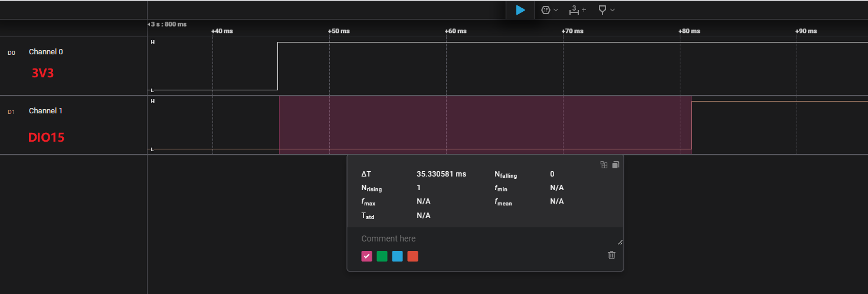The height and width of the screenshot is (294, 868).
Task: Click the +40 ms ruler marker
Action: point(222,31)
